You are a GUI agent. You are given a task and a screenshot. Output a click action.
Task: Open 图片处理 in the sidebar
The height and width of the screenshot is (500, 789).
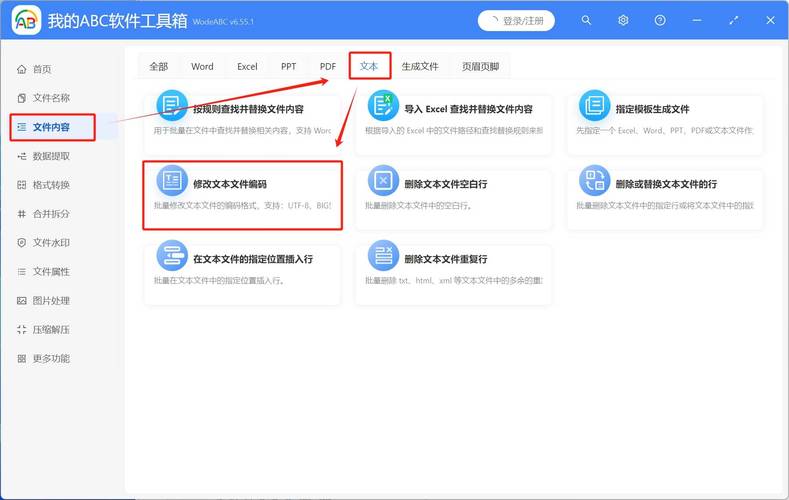coord(51,301)
